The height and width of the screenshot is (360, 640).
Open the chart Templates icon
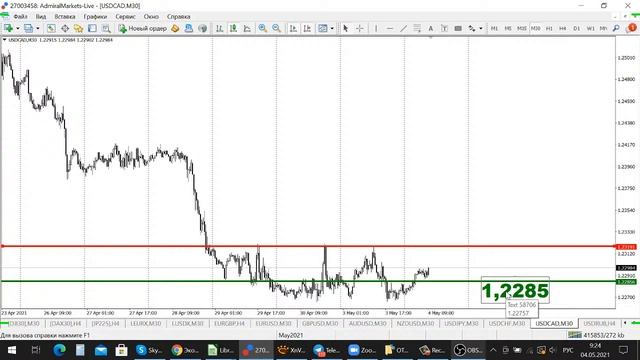pyautogui.click(x=322, y=28)
